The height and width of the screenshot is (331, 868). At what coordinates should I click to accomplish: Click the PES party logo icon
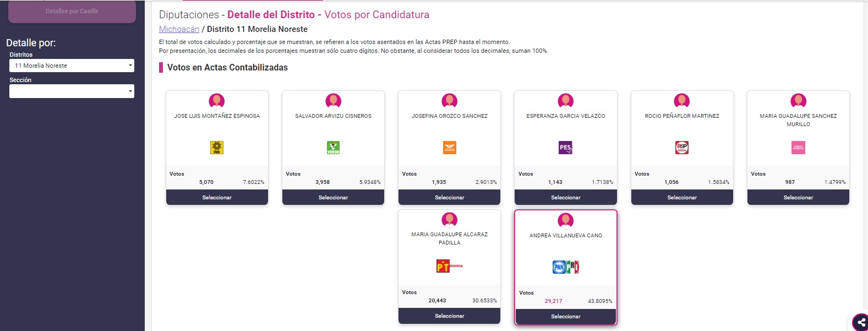click(x=566, y=148)
